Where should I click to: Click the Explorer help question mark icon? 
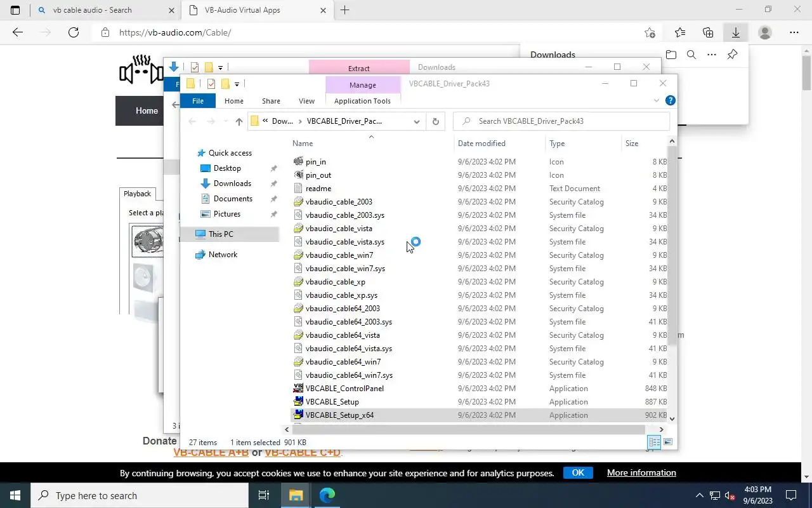pyautogui.click(x=670, y=100)
